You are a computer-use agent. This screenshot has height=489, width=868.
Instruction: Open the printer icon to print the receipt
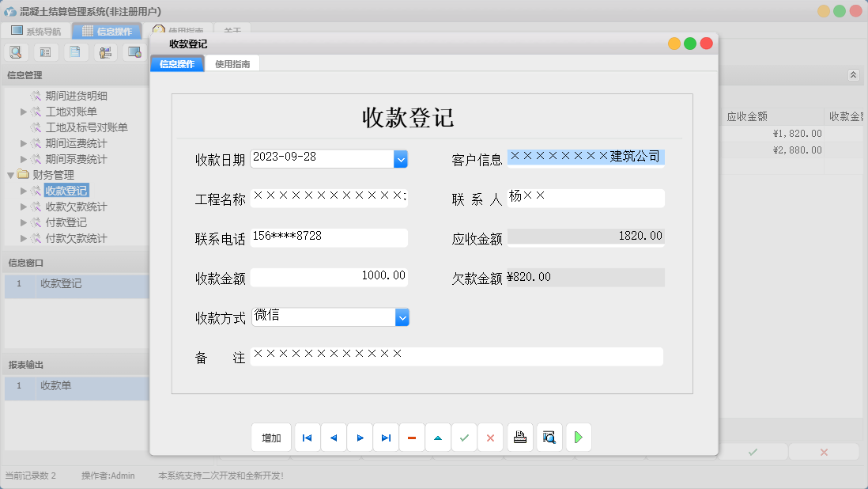[x=519, y=437]
